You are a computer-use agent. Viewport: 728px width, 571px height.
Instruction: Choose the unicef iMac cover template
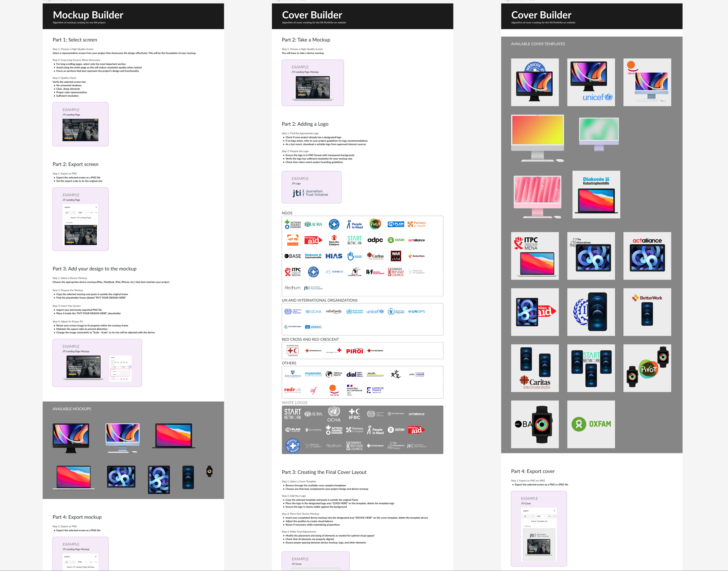pyautogui.click(x=591, y=82)
